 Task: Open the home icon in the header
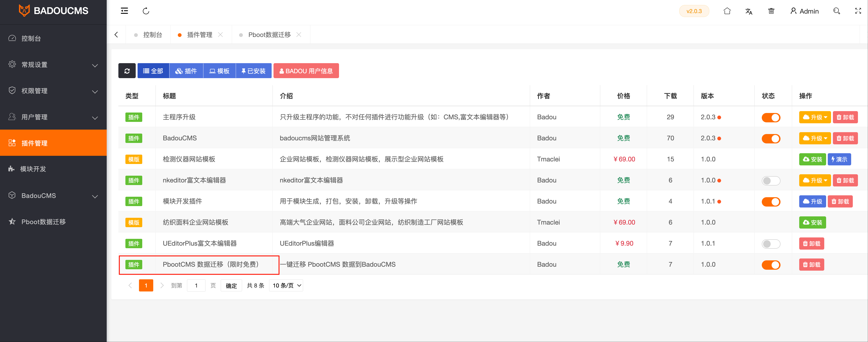click(727, 11)
